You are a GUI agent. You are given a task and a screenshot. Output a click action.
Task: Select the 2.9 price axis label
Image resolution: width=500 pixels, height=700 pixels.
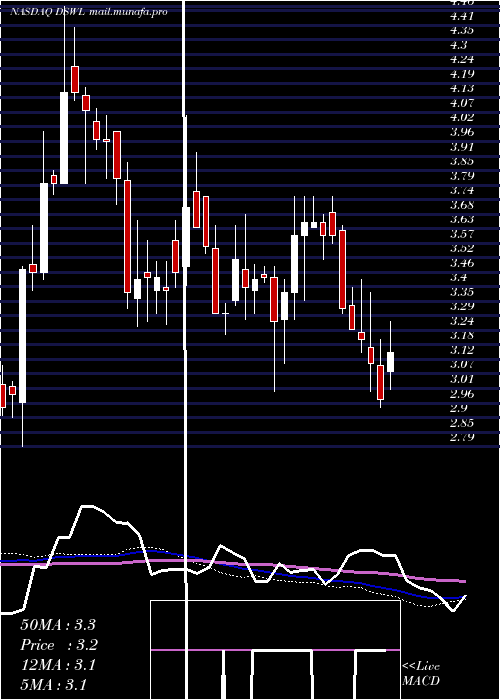click(x=459, y=408)
